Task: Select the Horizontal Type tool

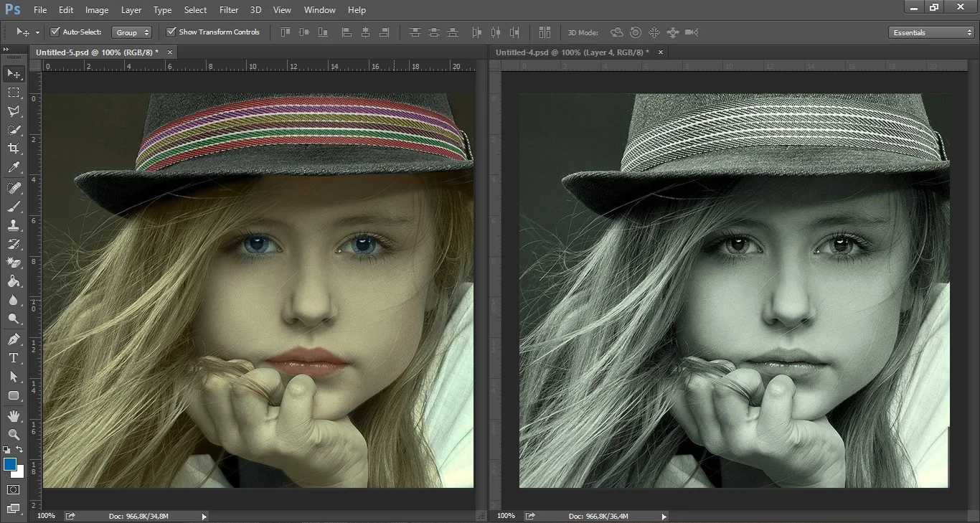Action: (14, 358)
